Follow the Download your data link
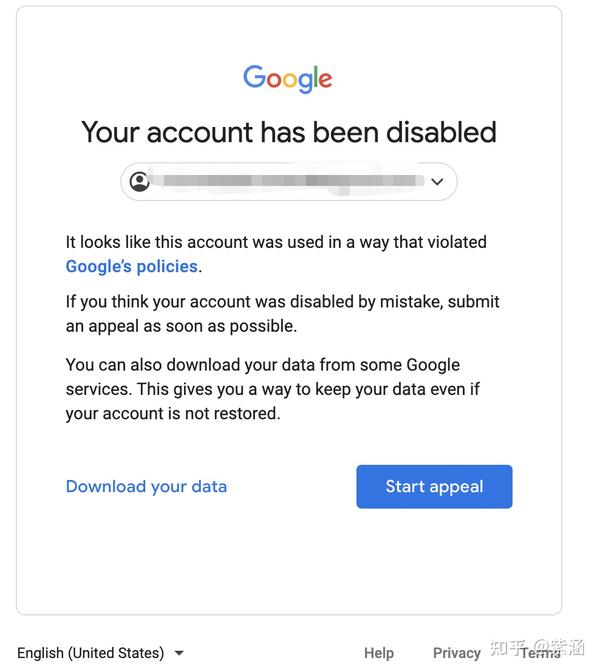 point(146,487)
